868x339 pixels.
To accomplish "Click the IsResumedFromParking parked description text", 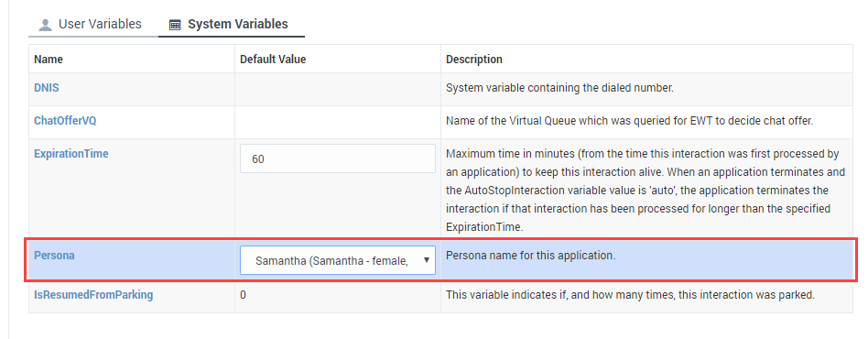I will [x=631, y=295].
